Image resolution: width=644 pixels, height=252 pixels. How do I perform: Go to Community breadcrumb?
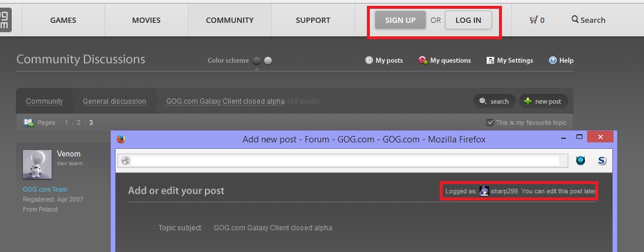tap(45, 101)
